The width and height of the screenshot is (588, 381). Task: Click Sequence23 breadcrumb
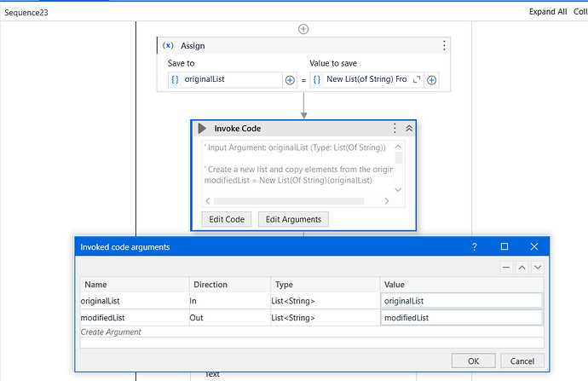26,13
